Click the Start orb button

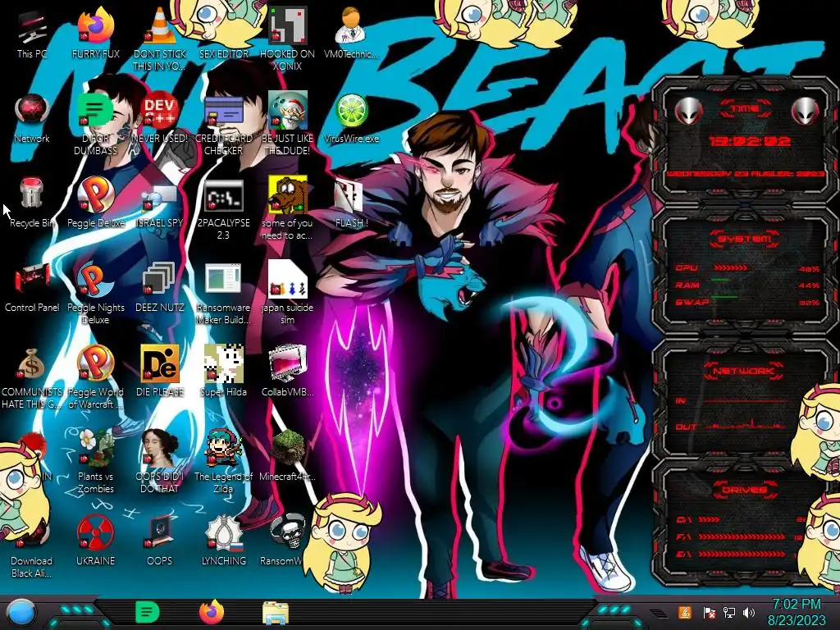21,613
